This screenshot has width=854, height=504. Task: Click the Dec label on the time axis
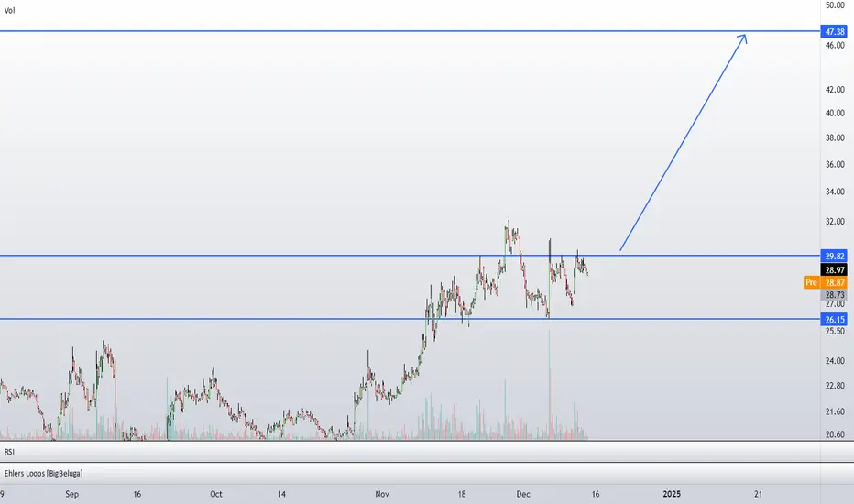(x=523, y=494)
